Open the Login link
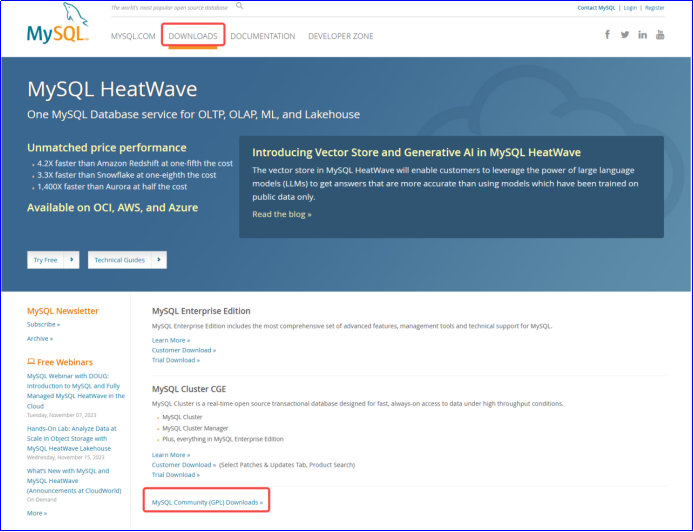 coord(630,8)
